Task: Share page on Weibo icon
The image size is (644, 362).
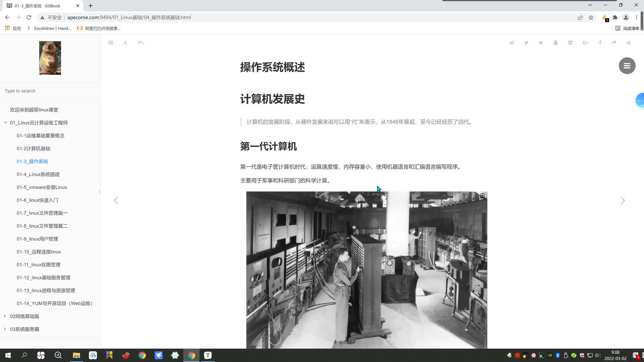Action: pos(512,43)
